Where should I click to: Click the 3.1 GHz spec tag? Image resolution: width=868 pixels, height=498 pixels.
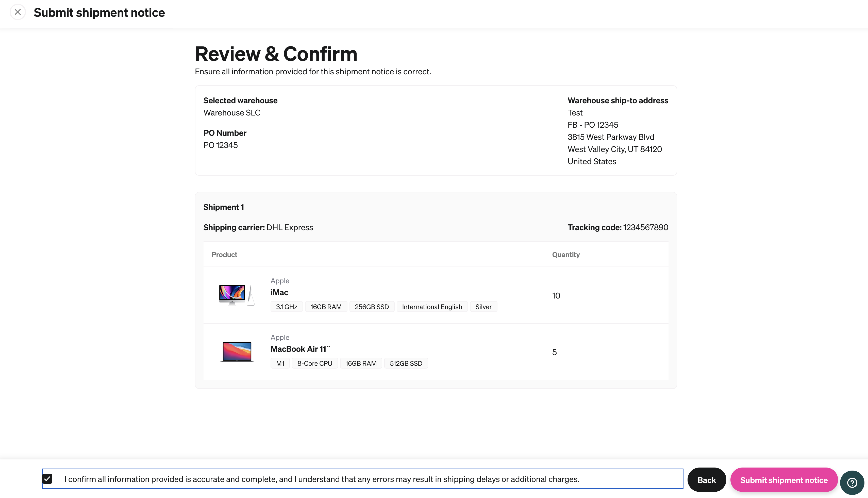(x=287, y=307)
